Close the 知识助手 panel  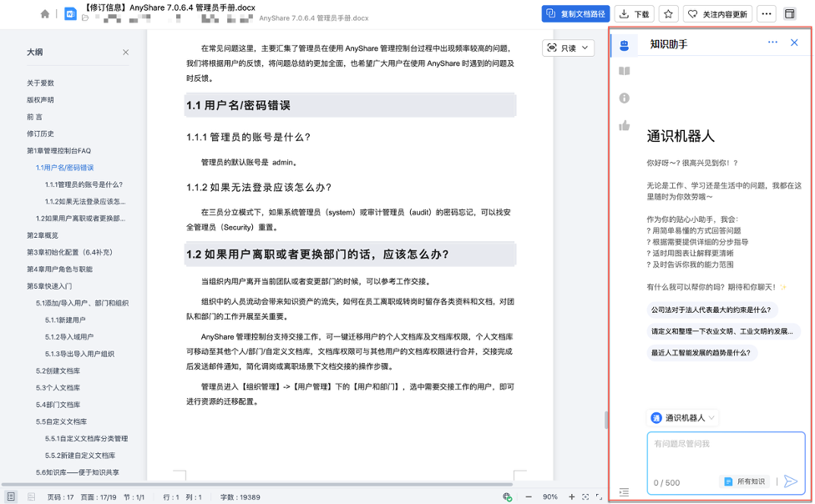click(794, 43)
